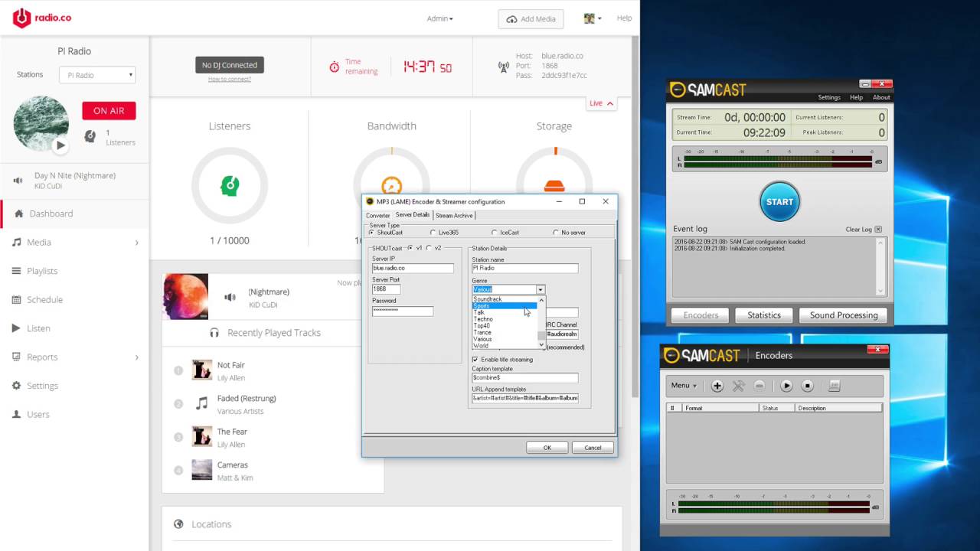This screenshot has height=551, width=980.
Task: Collapse the Live panel chevron
Action: 610,103
